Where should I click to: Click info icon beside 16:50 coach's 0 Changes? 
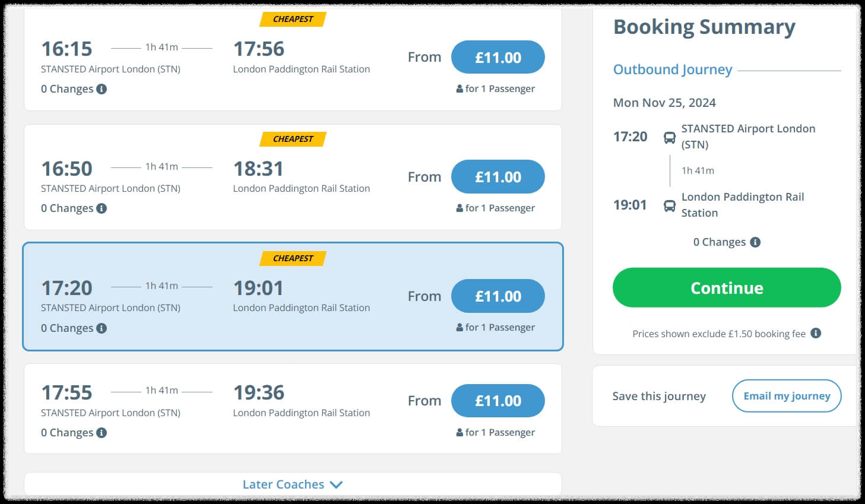point(102,208)
